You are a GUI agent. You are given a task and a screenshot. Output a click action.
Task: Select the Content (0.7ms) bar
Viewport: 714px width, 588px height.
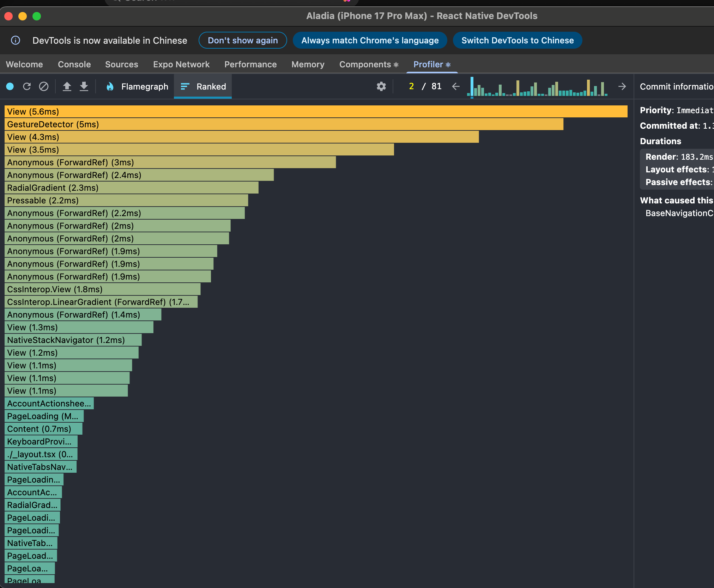click(43, 429)
